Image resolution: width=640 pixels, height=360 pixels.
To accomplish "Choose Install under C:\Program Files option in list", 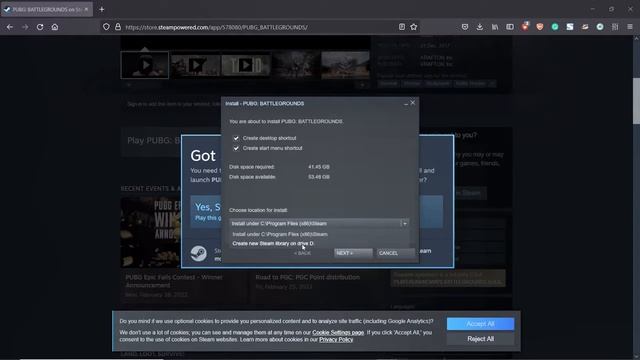I will [x=280, y=234].
